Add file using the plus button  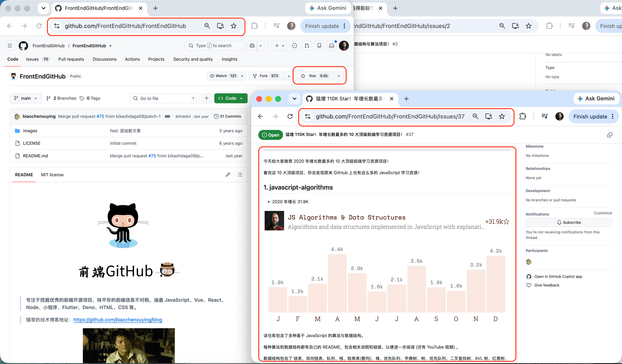click(x=206, y=98)
